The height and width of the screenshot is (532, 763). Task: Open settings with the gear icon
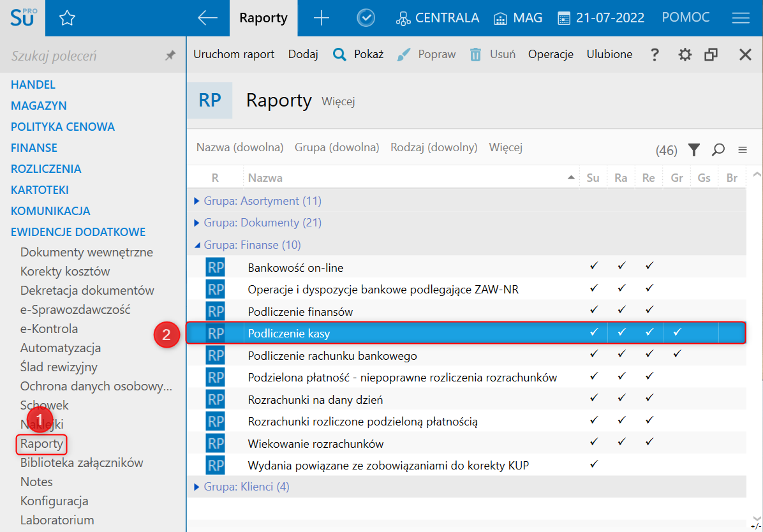[x=685, y=55]
